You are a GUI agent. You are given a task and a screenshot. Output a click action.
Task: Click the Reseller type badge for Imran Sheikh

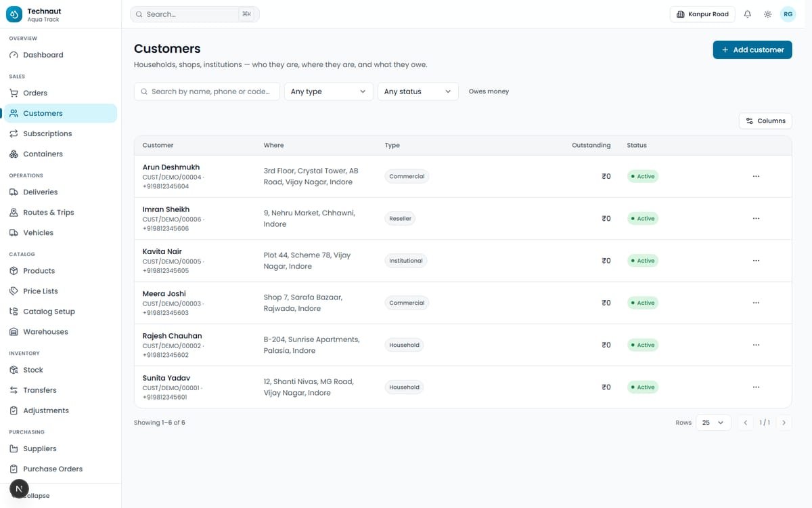coord(401,218)
